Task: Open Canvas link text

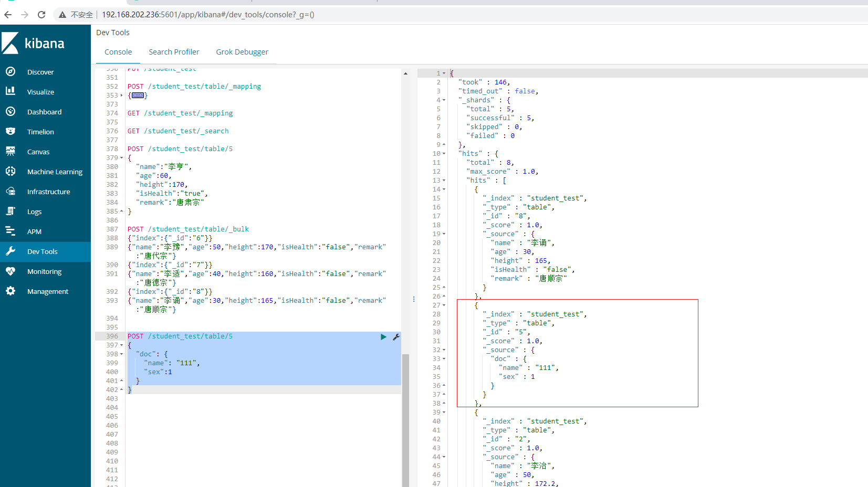Action: click(x=38, y=152)
